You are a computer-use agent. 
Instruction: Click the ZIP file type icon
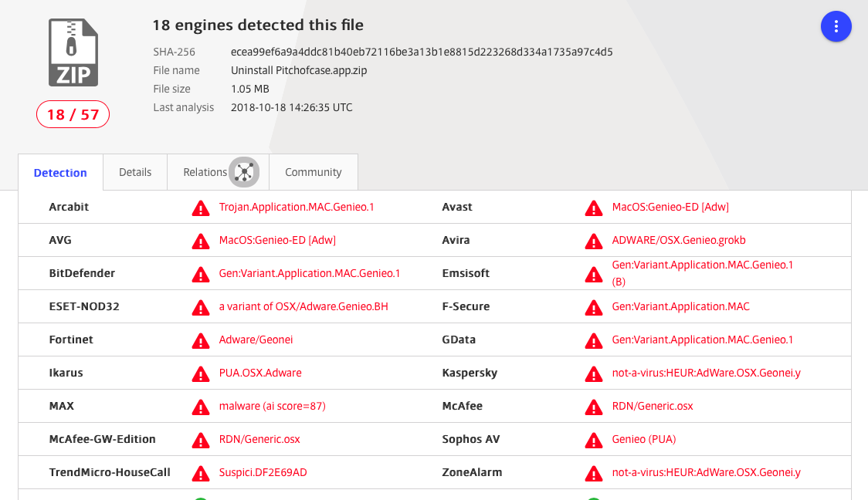tap(73, 52)
